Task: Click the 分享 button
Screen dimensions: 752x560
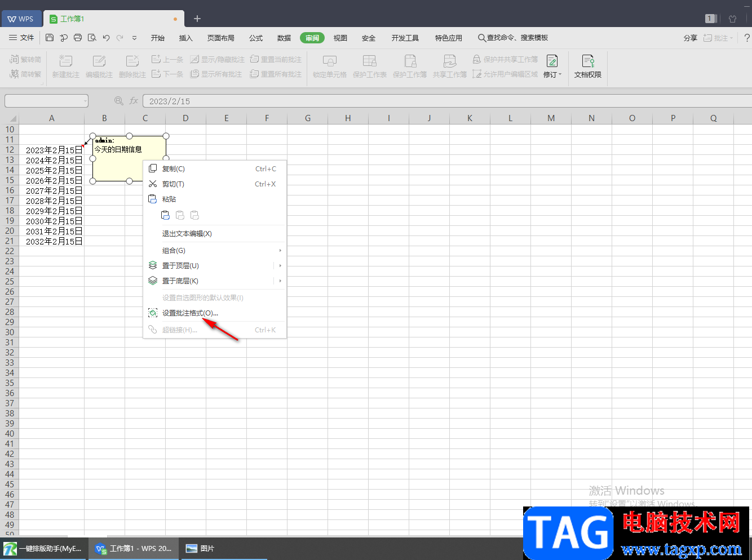Action: [690, 38]
